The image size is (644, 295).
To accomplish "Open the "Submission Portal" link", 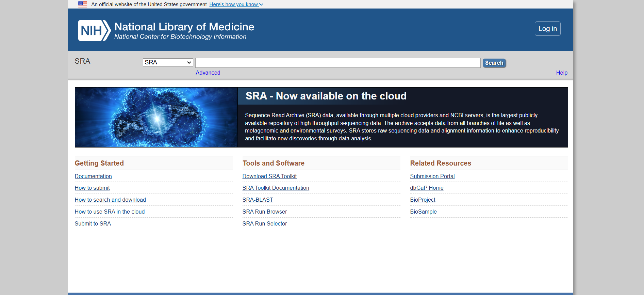I will [x=432, y=176].
